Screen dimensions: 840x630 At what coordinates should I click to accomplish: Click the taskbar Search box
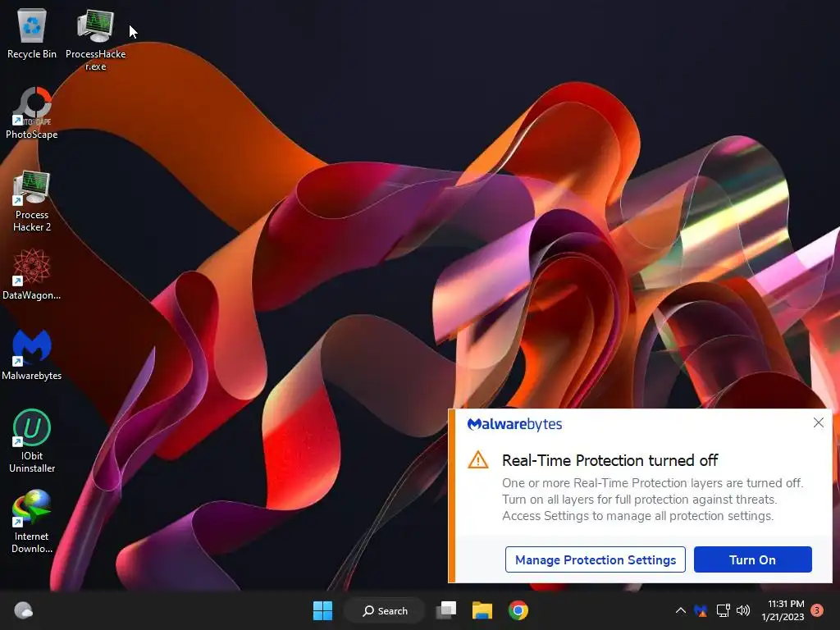click(x=385, y=610)
